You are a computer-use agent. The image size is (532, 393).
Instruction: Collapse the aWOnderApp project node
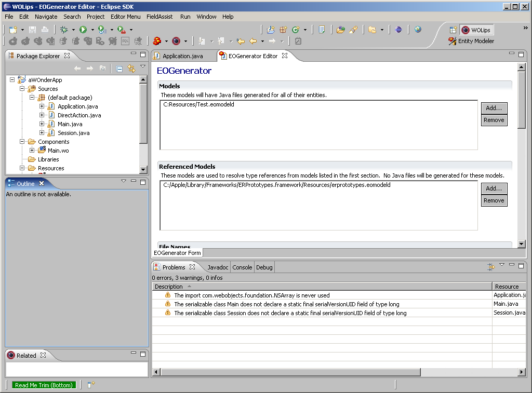tap(12, 79)
